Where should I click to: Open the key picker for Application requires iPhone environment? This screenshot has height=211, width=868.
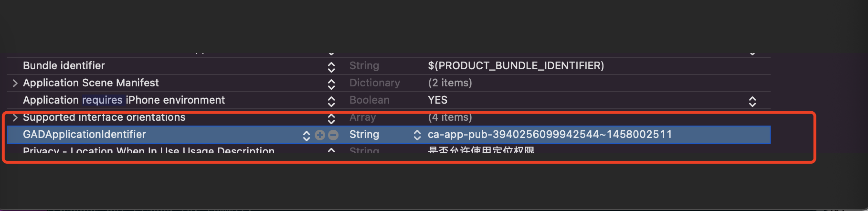[331, 101]
